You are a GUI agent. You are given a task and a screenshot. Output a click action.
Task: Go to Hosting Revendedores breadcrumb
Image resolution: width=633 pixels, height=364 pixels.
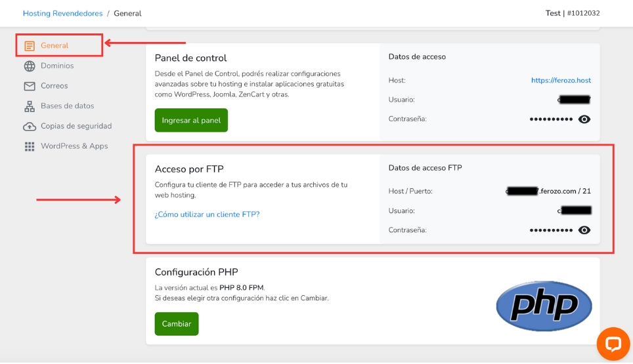pos(62,13)
